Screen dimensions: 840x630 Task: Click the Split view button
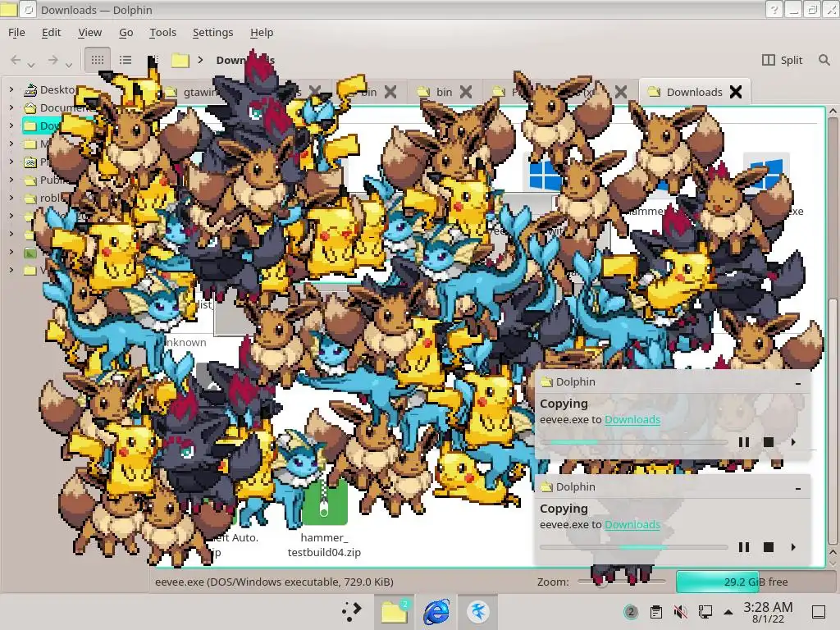(782, 60)
